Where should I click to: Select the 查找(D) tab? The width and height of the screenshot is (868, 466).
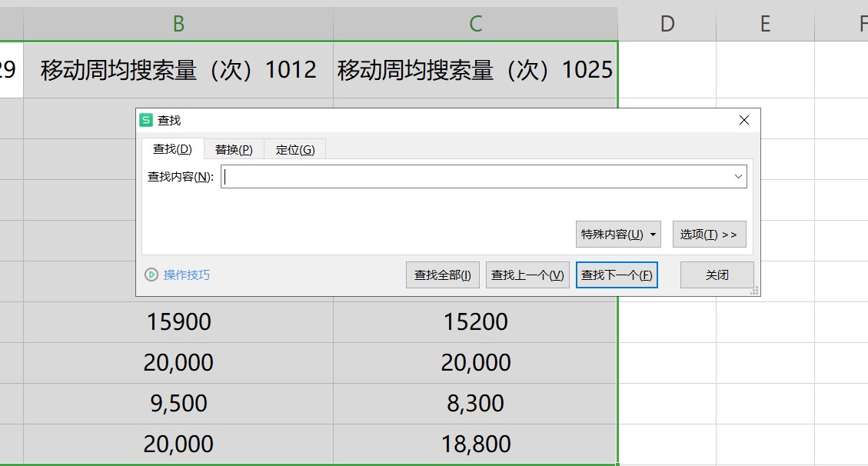pyautogui.click(x=172, y=149)
